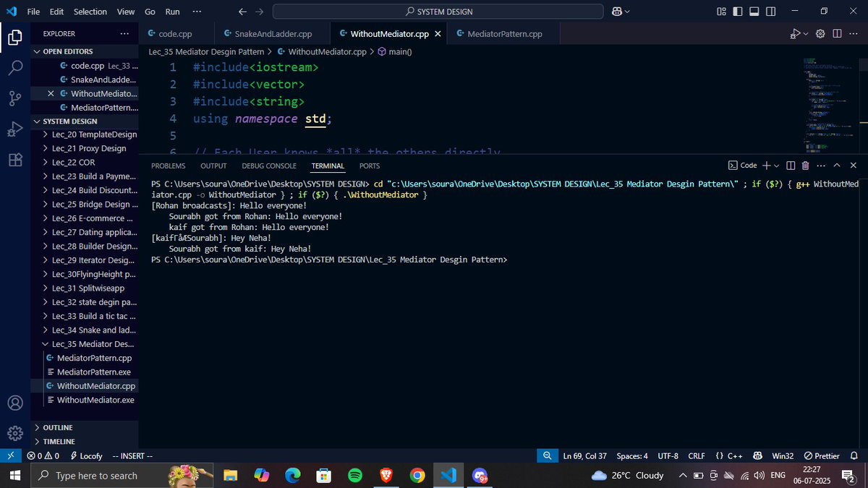Toggle Prettier formatter status item
The height and width of the screenshot is (488, 868).
(x=822, y=456)
